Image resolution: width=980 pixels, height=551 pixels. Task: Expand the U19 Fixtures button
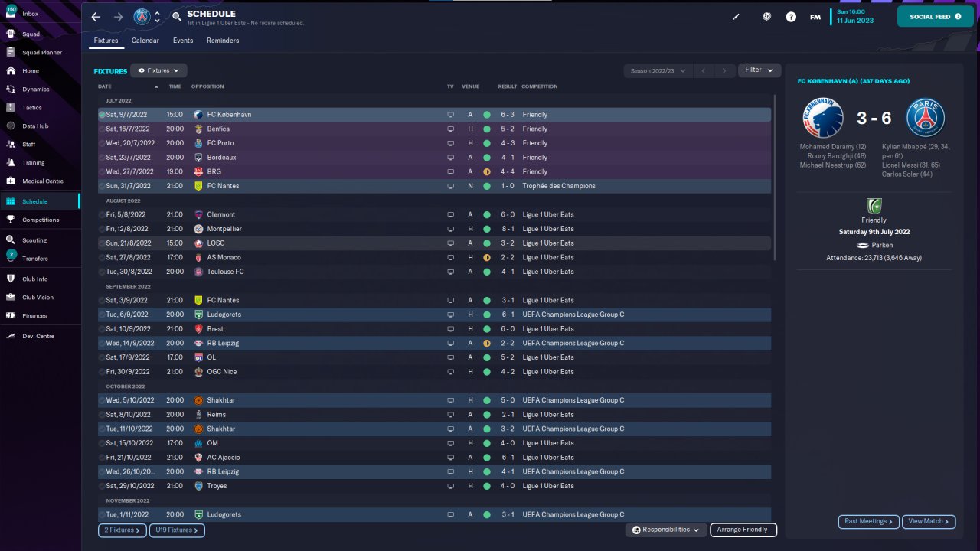pos(177,530)
